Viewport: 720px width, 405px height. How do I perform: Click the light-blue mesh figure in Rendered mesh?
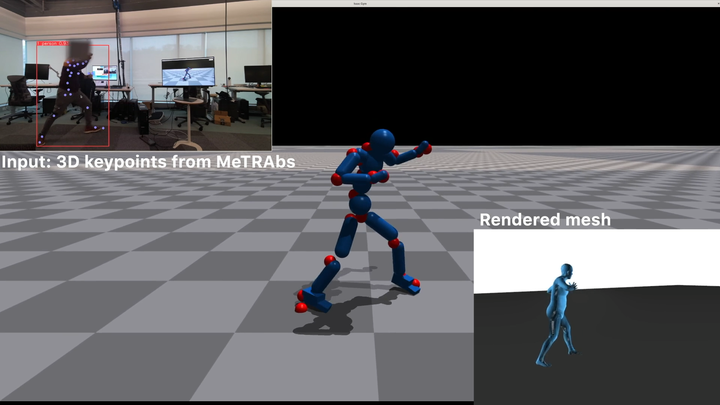point(557,315)
